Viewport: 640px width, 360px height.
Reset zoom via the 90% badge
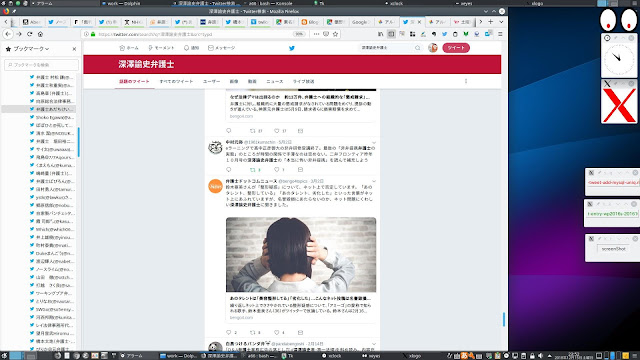(x=299, y=34)
